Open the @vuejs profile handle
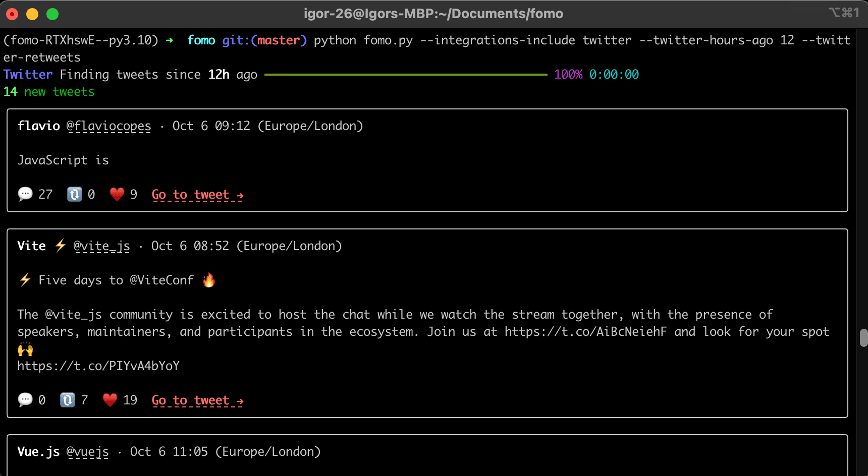This screenshot has width=868, height=476. (88, 452)
